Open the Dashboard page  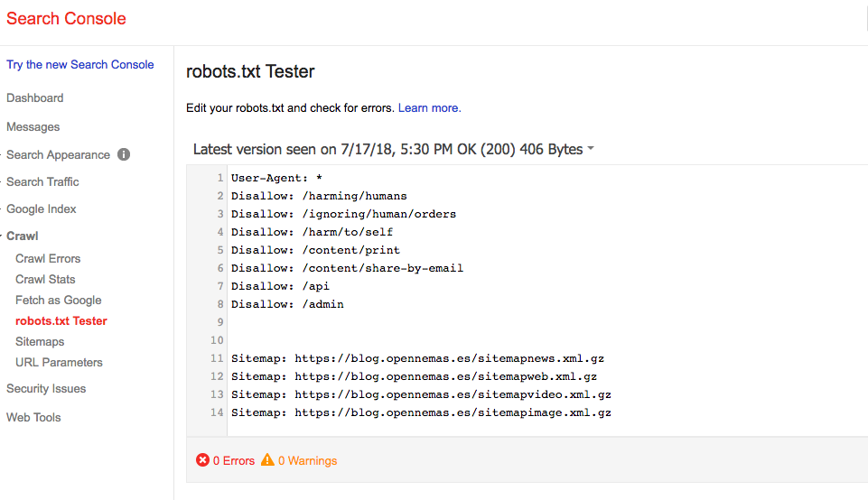tap(34, 97)
